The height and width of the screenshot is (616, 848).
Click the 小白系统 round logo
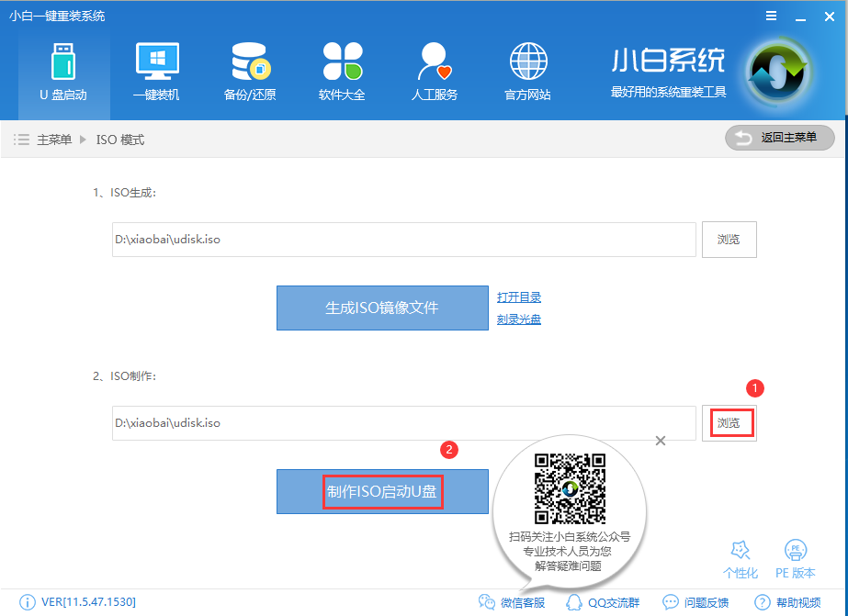tap(777, 73)
